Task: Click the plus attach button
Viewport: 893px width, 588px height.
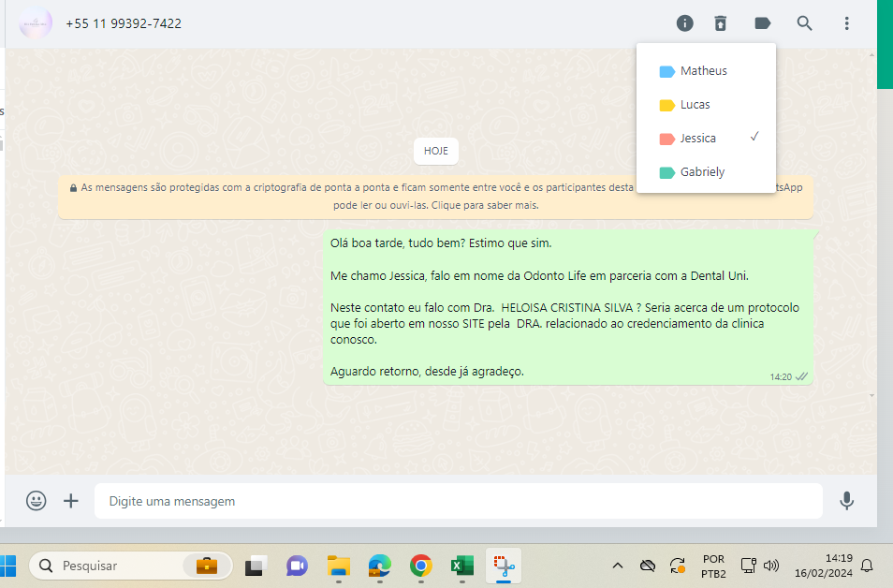Action: pyautogui.click(x=70, y=501)
